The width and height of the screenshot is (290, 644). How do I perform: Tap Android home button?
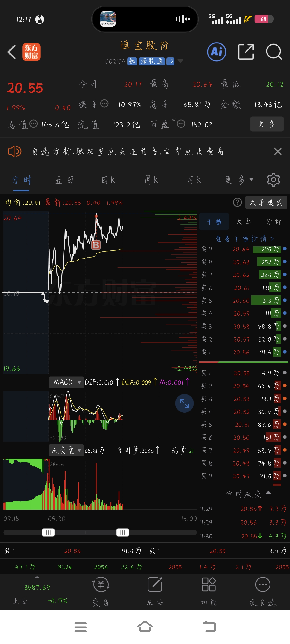145,627
